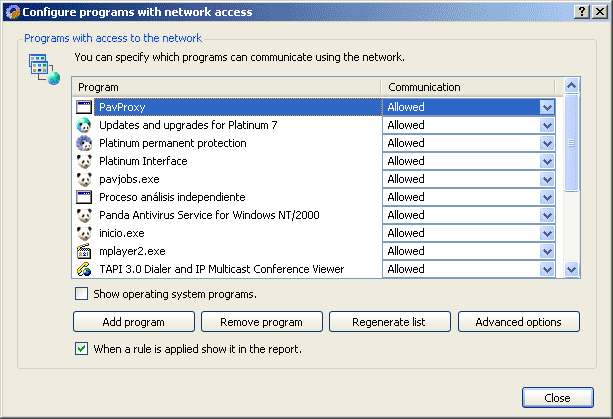This screenshot has height=419, width=613.
Task: Click the Proceso análisis independiente window icon
Action: 84,197
